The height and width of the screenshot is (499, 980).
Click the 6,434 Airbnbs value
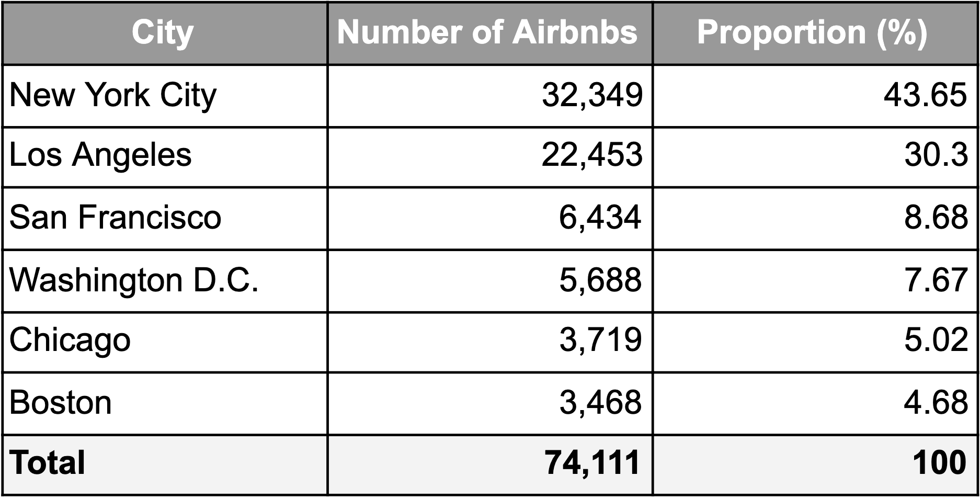[600, 217]
